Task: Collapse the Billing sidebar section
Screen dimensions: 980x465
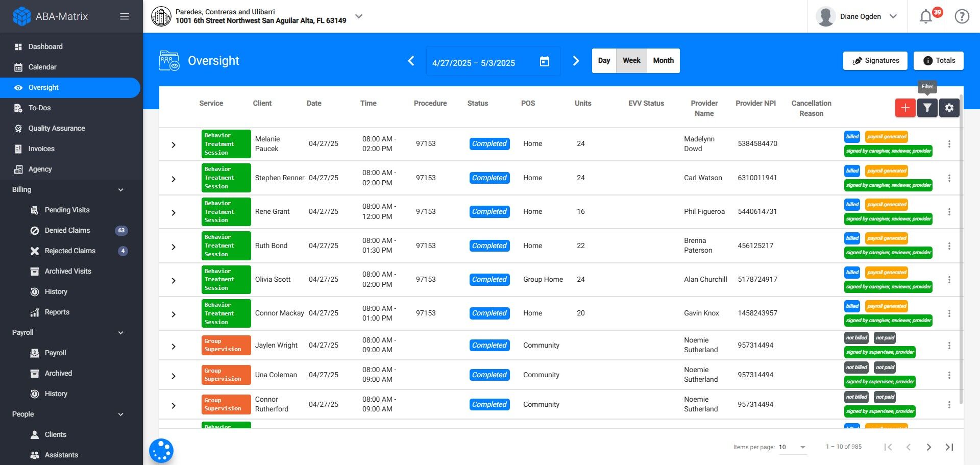Action: click(x=121, y=190)
